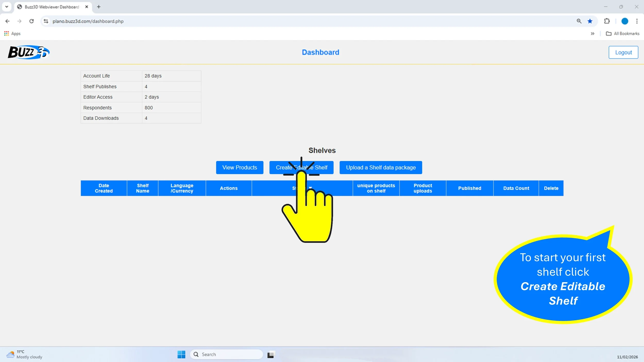Open Chrome three-dot menu
This screenshot has width=644, height=362.
[x=637, y=21]
